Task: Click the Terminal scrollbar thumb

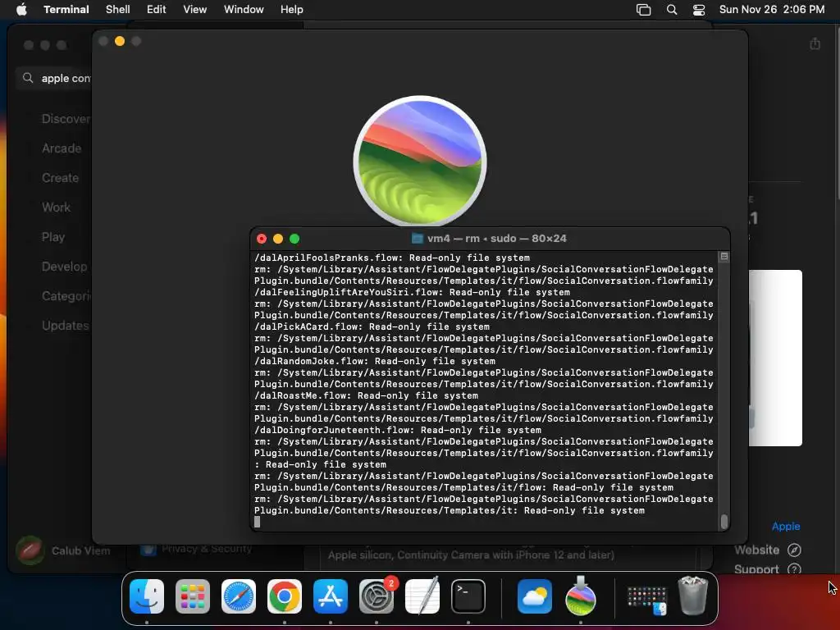Action: pos(724,521)
